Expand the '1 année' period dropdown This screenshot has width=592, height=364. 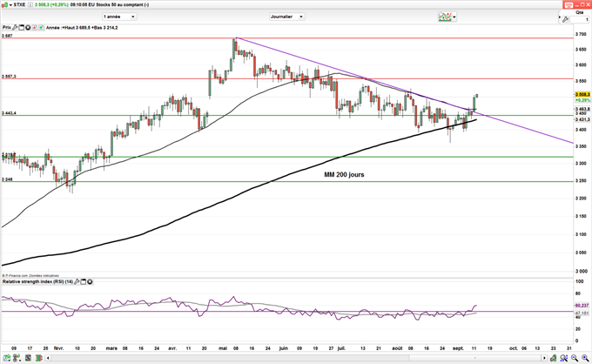[119, 17]
